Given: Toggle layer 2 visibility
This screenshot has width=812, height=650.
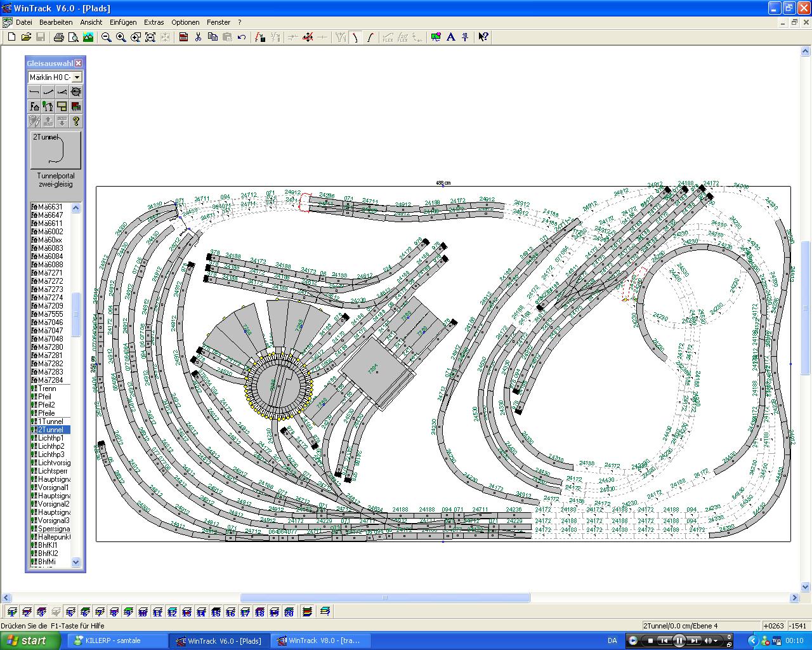Looking at the screenshot, I should click(x=27, y=612).
